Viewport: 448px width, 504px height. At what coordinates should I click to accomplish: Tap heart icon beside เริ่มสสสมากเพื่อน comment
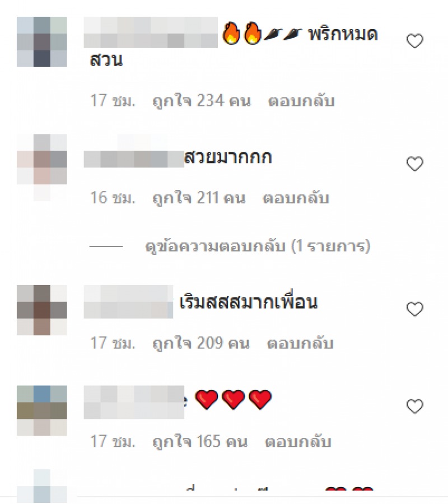click(415, 309)
